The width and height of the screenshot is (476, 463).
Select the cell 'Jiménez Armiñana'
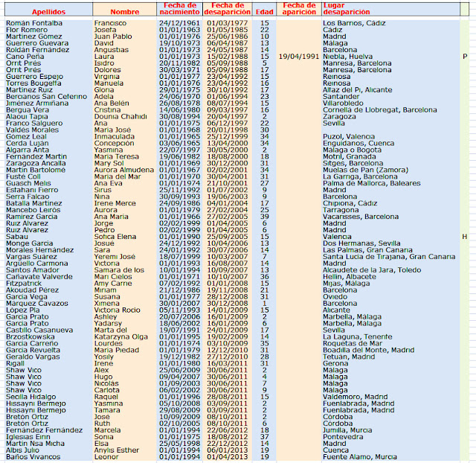(37, 103)
